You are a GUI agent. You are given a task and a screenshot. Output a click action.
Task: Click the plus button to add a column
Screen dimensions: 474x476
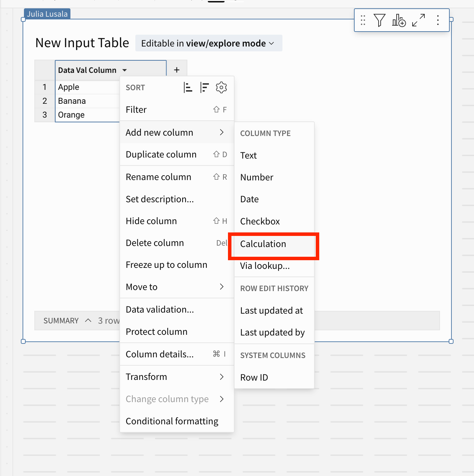pos(177,69)
